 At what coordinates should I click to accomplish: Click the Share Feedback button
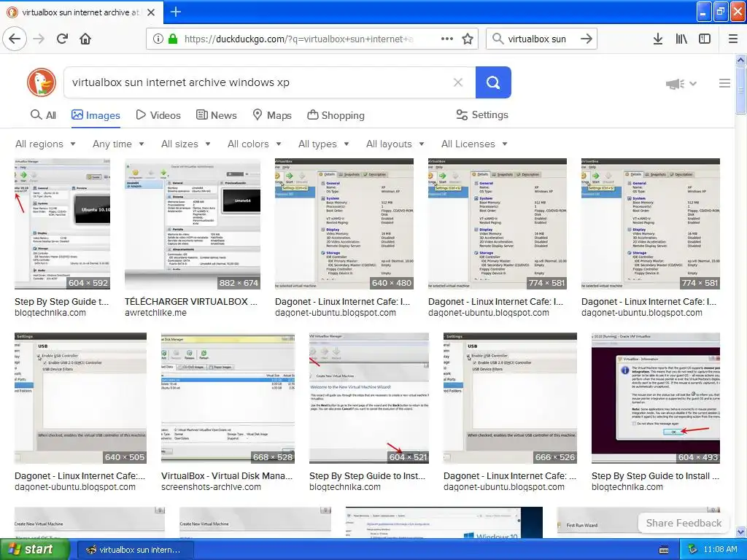[x=684, y=523]
